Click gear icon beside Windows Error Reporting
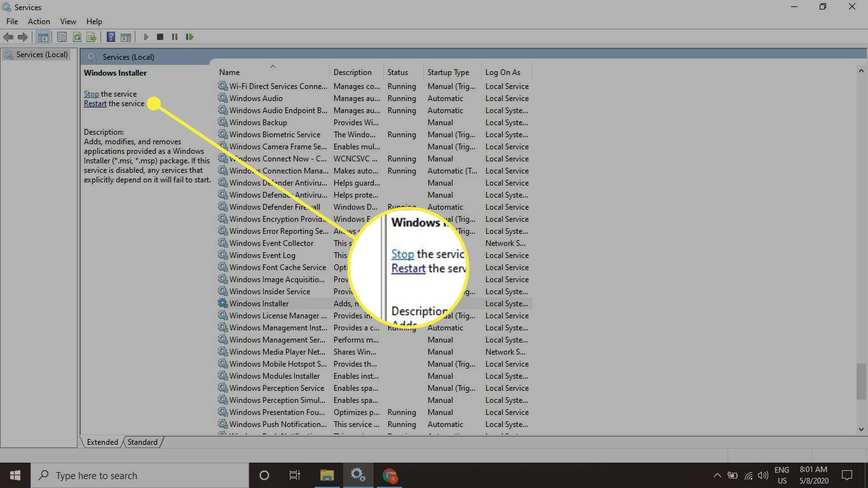The image size is (868, 488). coord(222,231)
